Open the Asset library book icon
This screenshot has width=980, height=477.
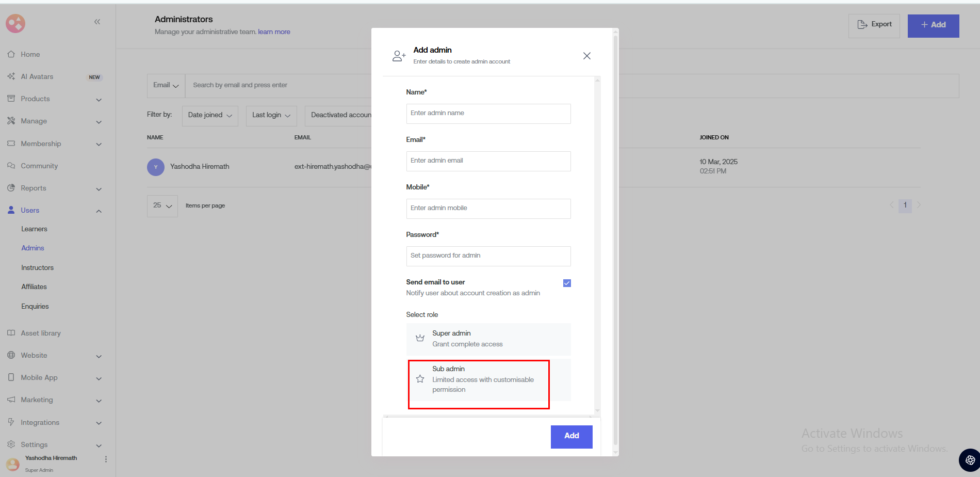click(11, 333)
